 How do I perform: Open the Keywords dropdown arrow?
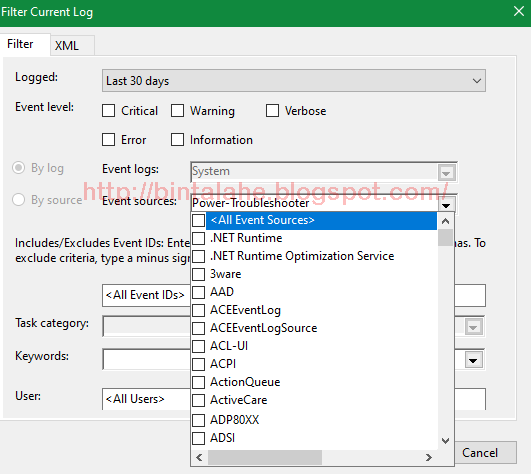[x=473, y=360]
